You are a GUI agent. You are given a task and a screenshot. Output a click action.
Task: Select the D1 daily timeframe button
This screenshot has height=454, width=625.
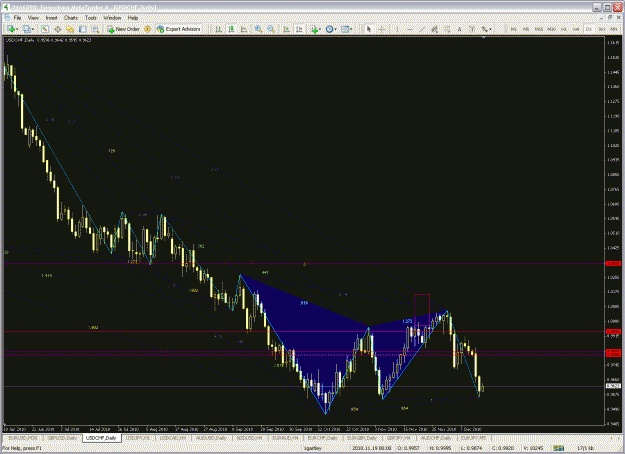[589, 29]
